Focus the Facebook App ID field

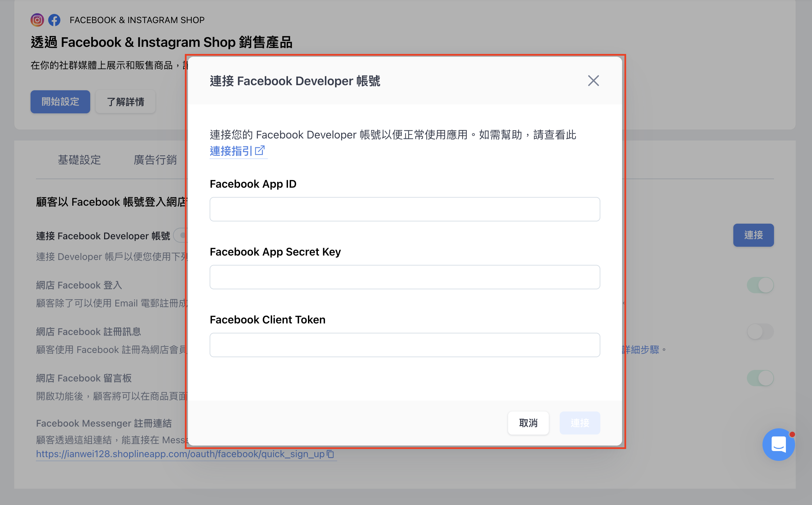(x=405, y=209)
